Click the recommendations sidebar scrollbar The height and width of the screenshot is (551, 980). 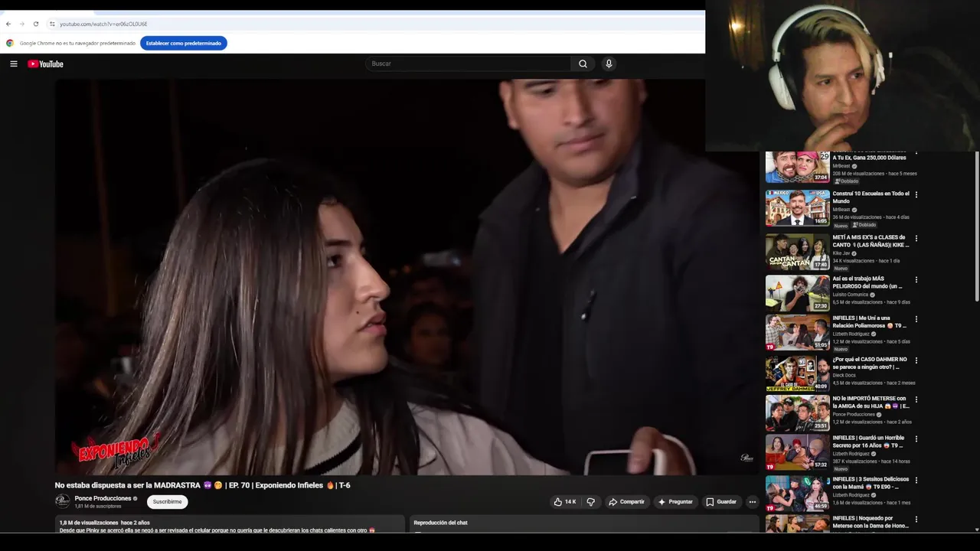(976, 227)
